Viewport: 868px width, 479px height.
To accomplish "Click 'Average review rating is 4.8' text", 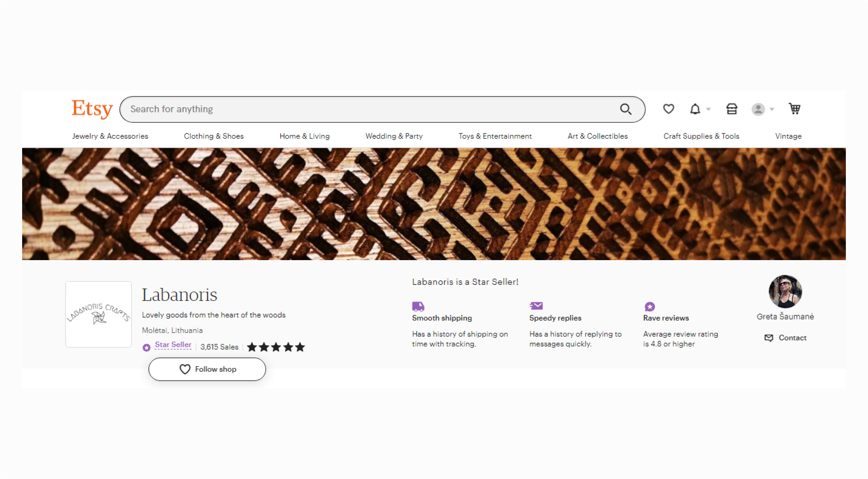I will 681,339.
